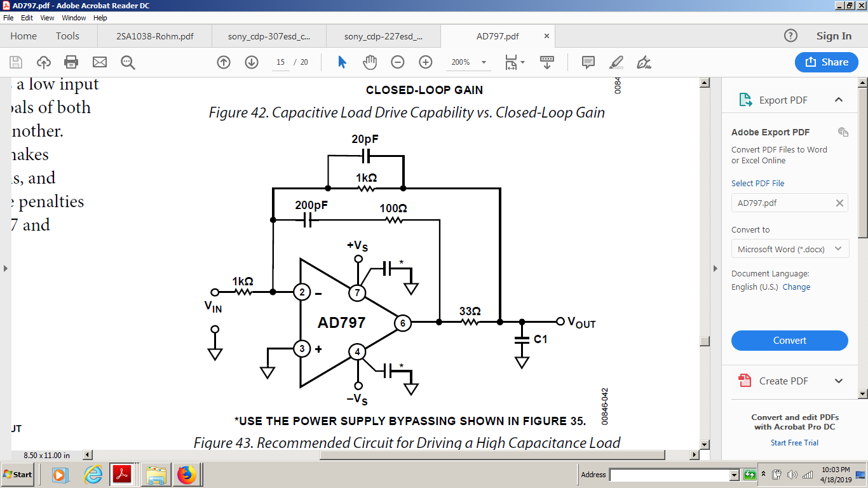Save the PDF with the floppy disk icon

tap(16, 62)
